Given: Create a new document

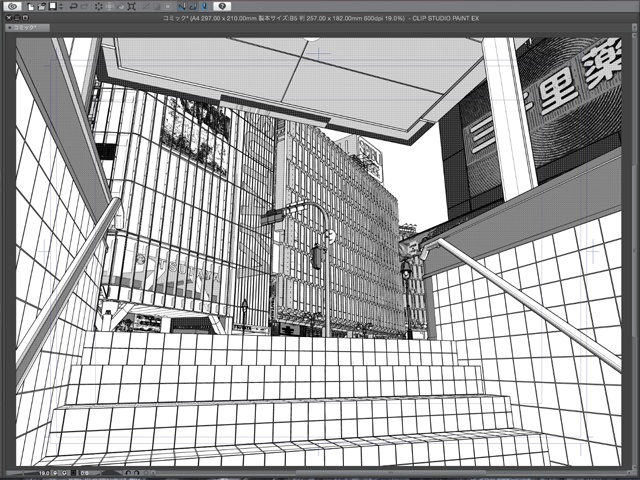Looking at the screenshot, I should [31, 7].
